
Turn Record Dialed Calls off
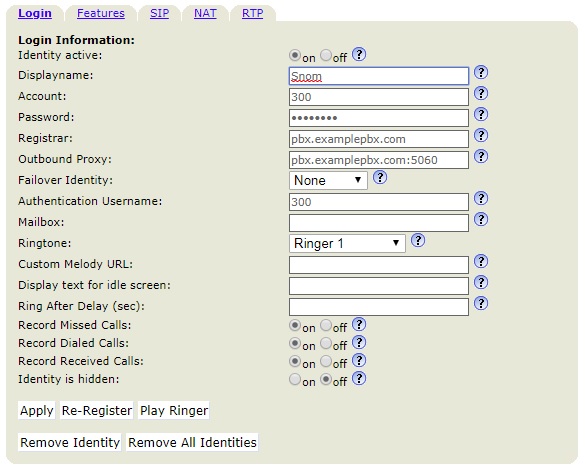[326, 344]
